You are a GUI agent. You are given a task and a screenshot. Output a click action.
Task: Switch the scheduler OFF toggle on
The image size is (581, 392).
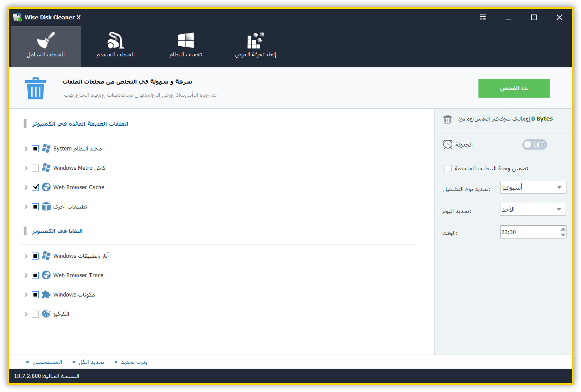(x=534, y=145)
